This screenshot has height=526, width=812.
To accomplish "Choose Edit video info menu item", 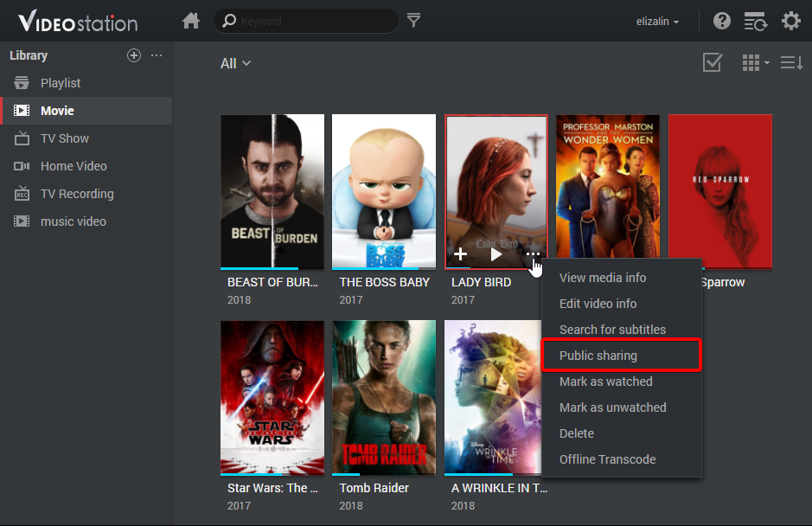I will point(622,304).
